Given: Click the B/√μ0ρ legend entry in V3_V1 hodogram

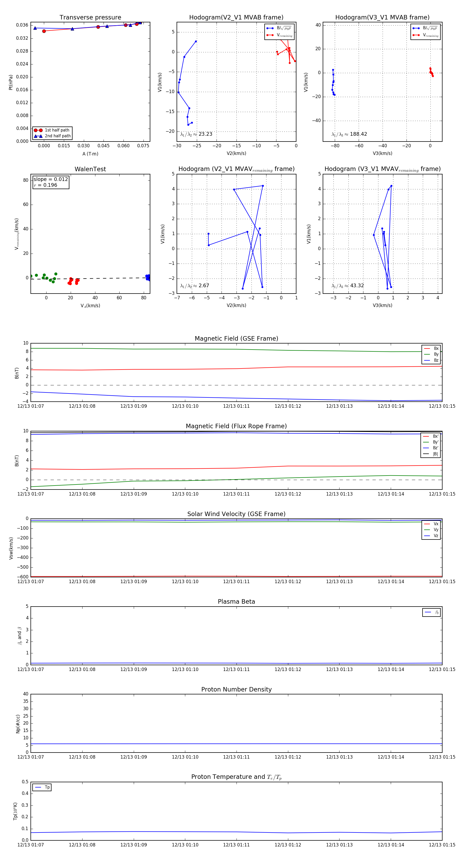Looking at the screenshot, I should pos(425,28).
